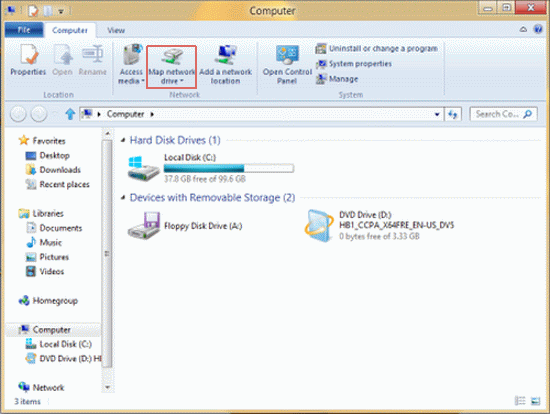This screenshot has height=414, width=550.
Task: Refresh the address bar location
Action: (x=453, y=114)
